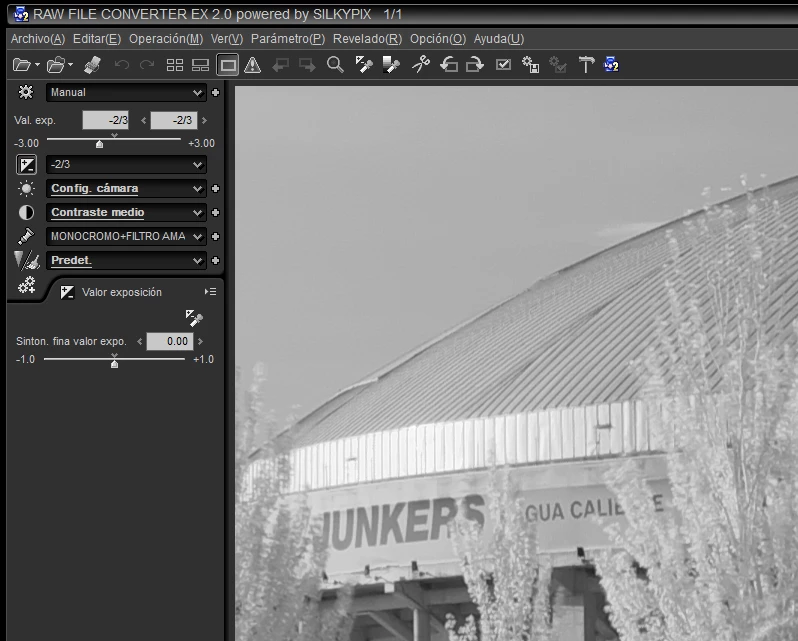Increase Sinton. fina valor expo. with right arrow
Image resolution: width=798 pixels, height=641 pixels.
coord(201,341)
